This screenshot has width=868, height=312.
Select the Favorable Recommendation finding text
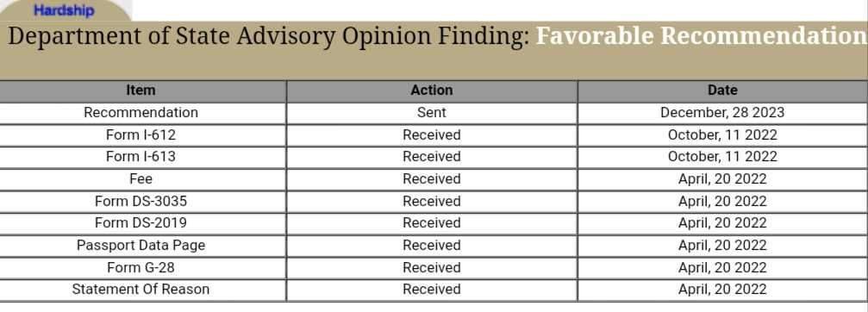(x=702, y=36)
